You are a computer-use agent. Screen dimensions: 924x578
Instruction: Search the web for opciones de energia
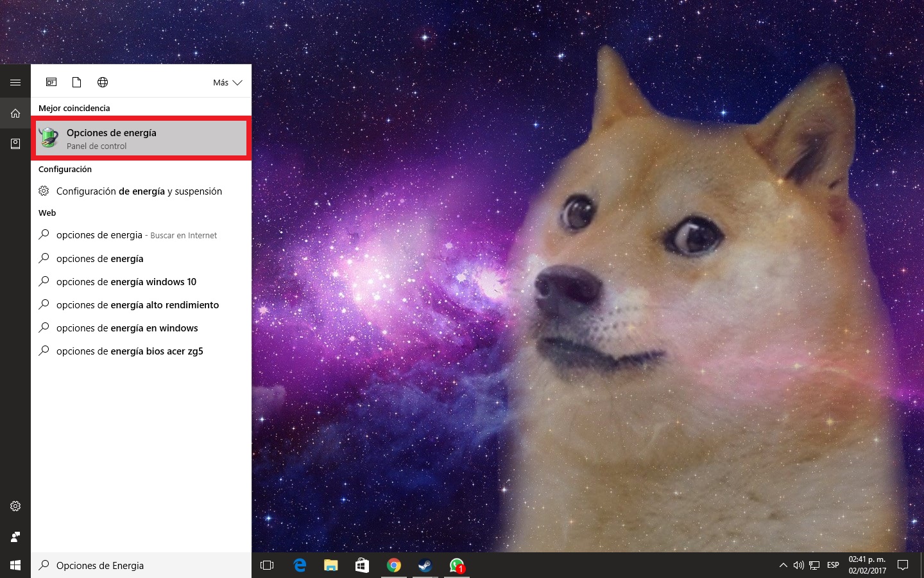141,235
